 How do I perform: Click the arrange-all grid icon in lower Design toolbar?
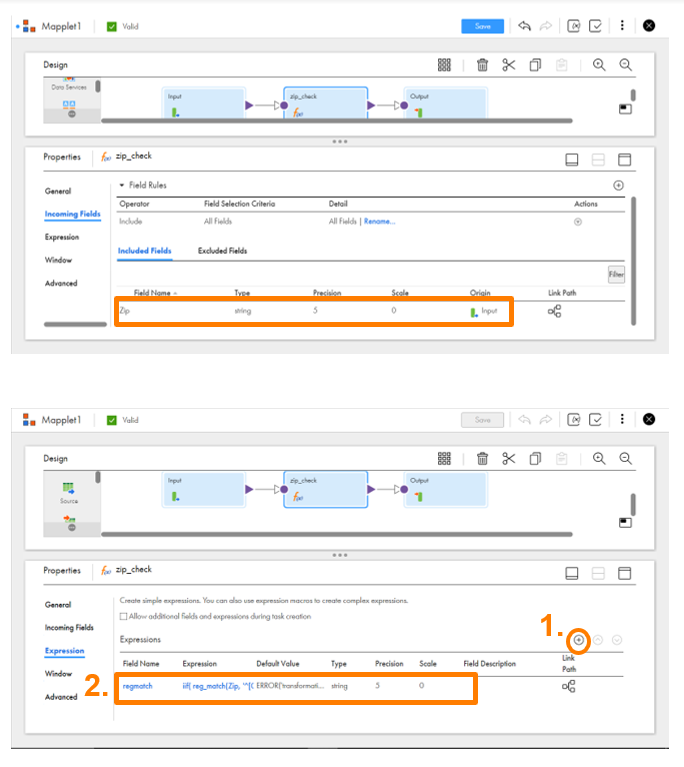[444, 458]
